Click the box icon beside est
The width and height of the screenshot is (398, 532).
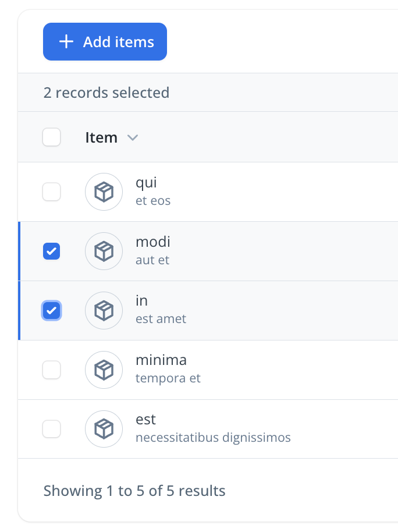pyautogui.click(x=104, y=429)
